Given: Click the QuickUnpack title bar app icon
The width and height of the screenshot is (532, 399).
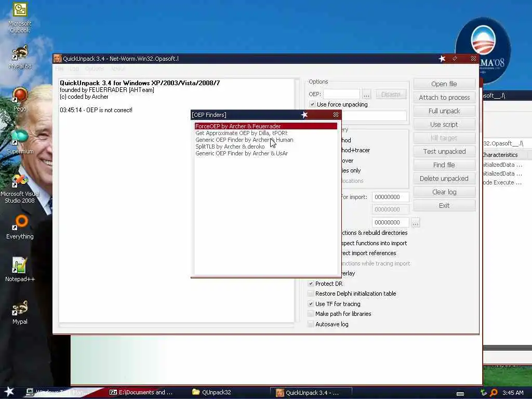Looking at the screenshot, I should click(x=57, y=58).
